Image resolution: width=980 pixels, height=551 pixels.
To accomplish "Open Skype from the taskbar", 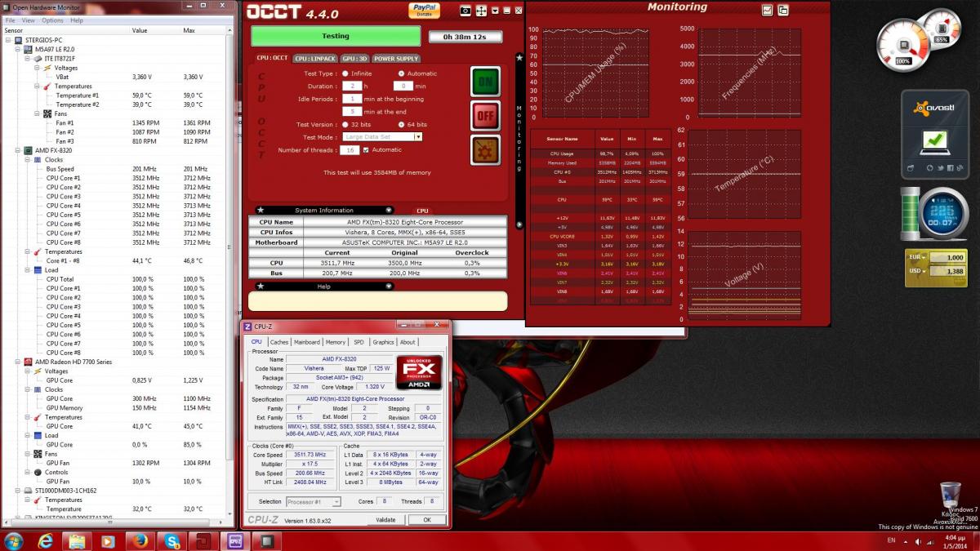I will click(x=171, y=540).
